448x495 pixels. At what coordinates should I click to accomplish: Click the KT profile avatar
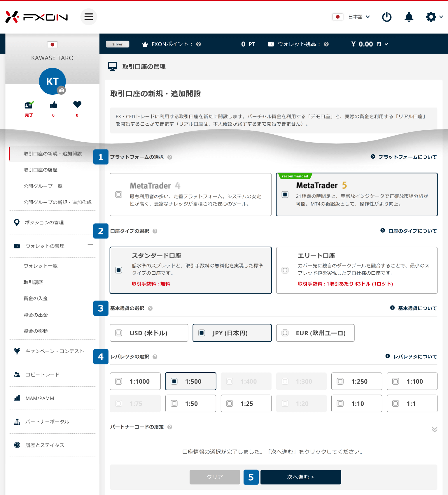click(52, 81)
